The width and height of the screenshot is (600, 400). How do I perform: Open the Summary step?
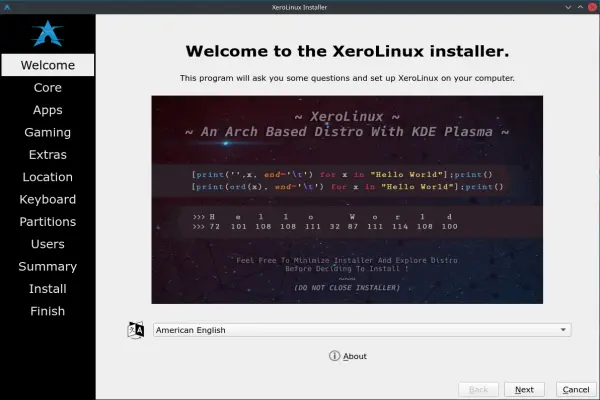[x=48, y=266]
